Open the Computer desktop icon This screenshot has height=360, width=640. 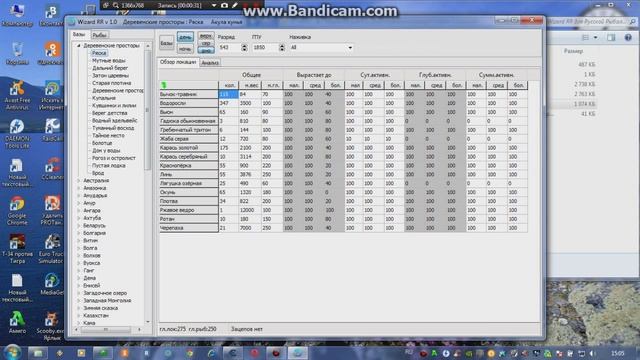(x=17, y=15)
